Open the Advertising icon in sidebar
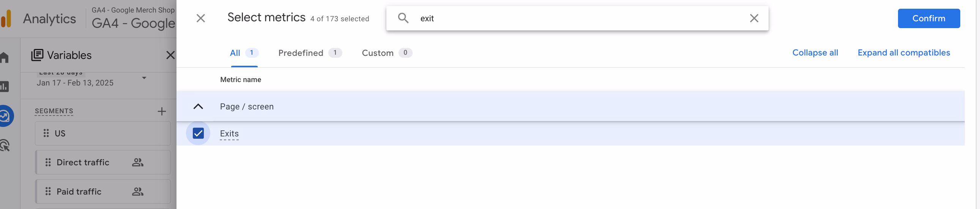The height and width of the screenshot is (209, 980). point(5,146)
